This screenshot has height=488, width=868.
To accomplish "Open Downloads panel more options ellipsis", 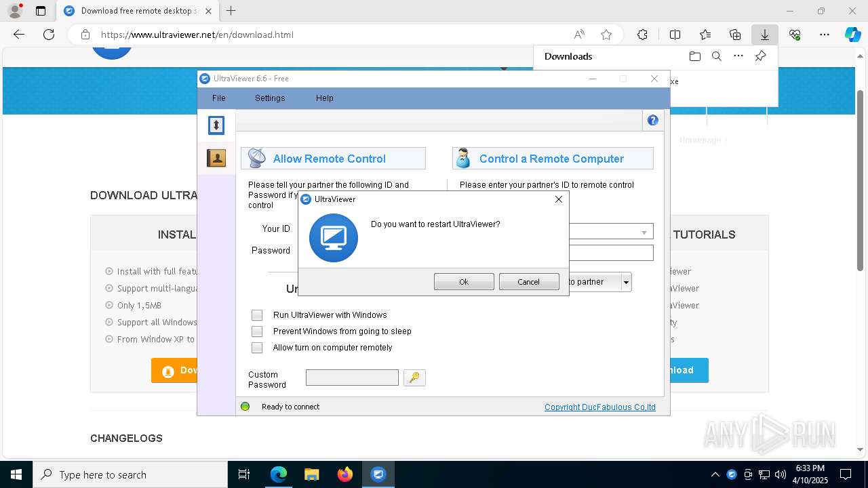I will [738, 56].
